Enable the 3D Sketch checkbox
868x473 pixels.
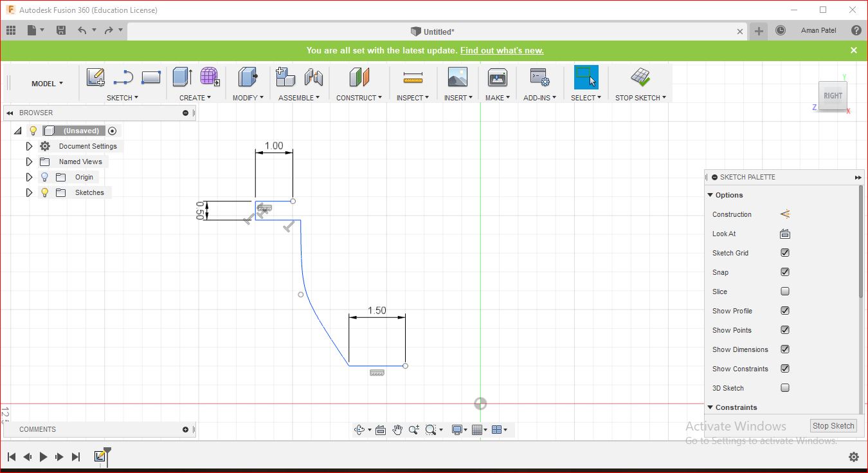[785, 388]
